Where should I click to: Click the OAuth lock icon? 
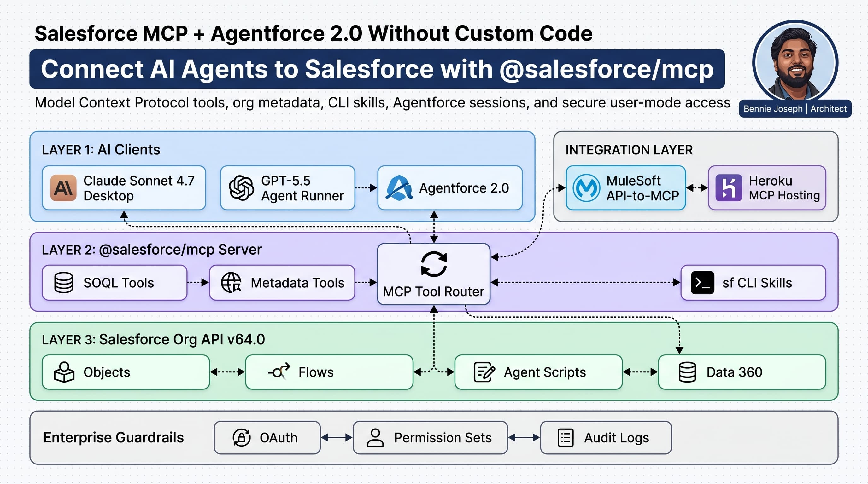242,438
